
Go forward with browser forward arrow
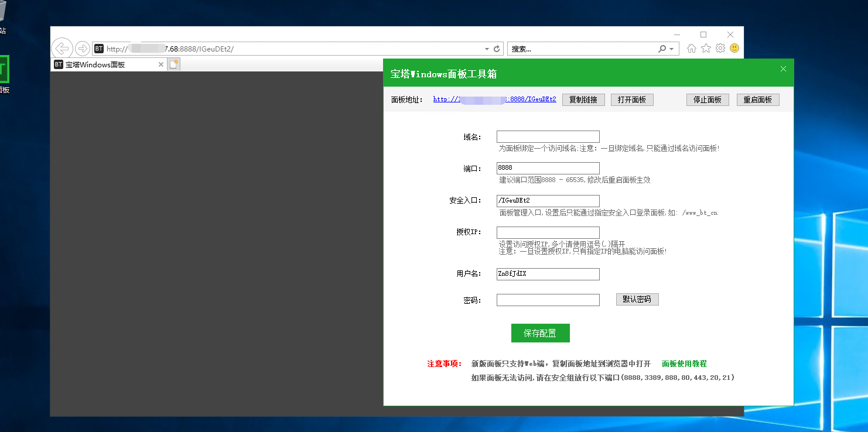point(83,49)
